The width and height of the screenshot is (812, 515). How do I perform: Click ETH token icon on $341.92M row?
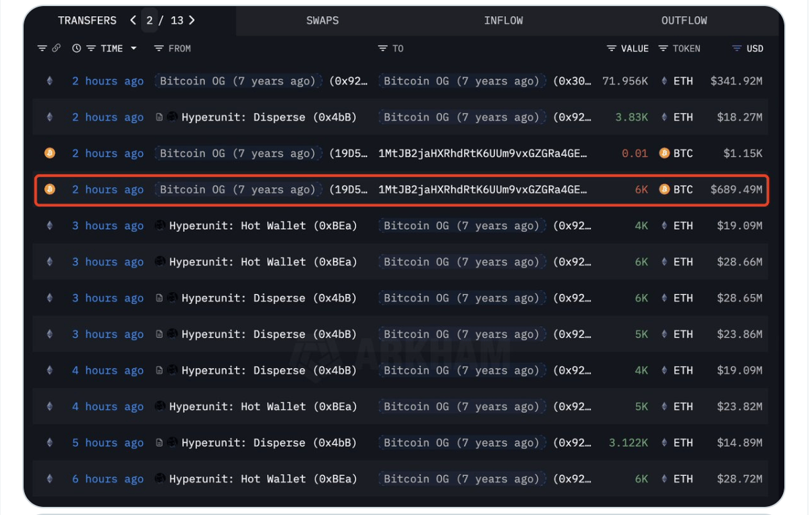click(x=664, y=81)
